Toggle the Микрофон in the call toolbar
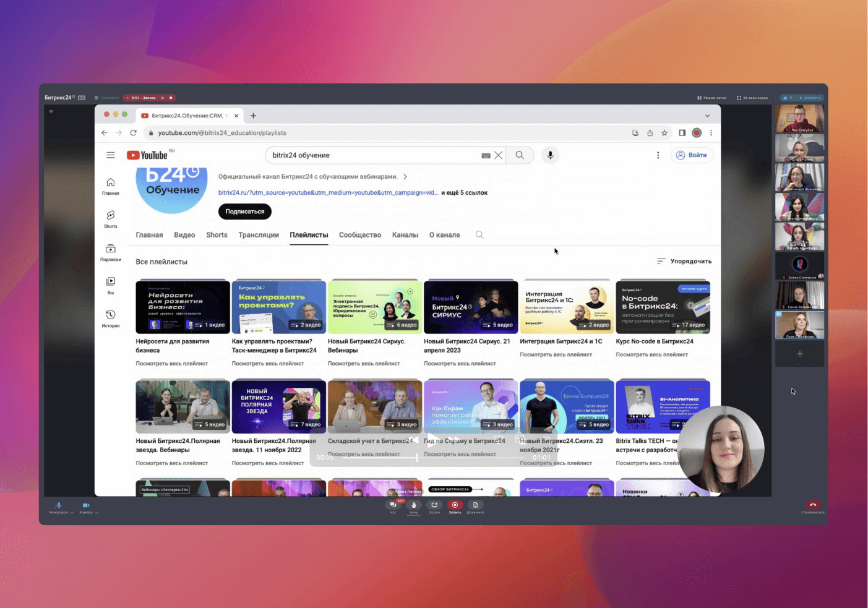This screenshot has height=608, width=868. pos(58,507)
